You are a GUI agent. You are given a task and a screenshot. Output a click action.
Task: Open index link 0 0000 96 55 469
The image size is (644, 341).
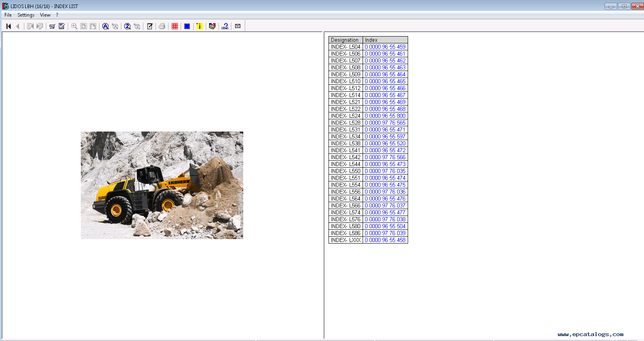pyautogui.click(x=385, y=102)
